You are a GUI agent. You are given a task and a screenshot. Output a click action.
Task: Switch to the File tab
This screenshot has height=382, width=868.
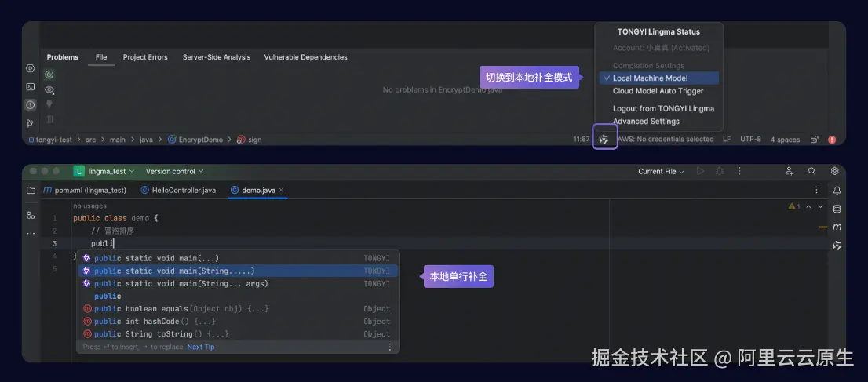click(101, 57)
